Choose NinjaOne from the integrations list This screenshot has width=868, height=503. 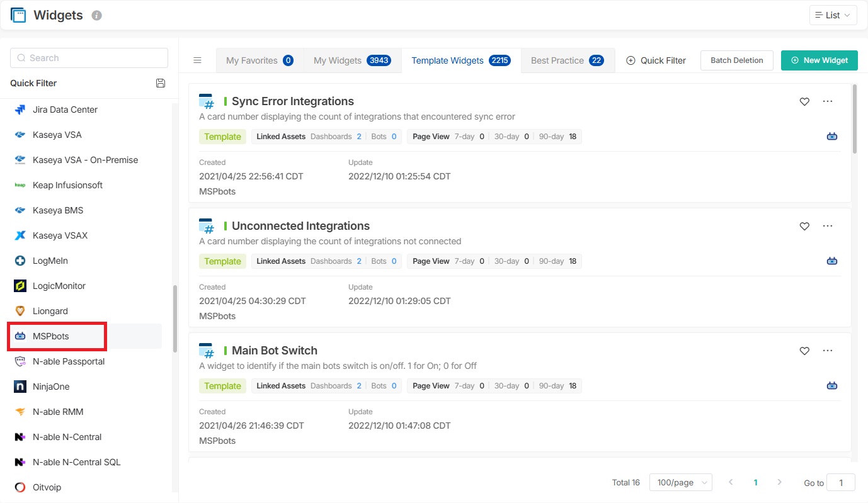pos(51,387)
